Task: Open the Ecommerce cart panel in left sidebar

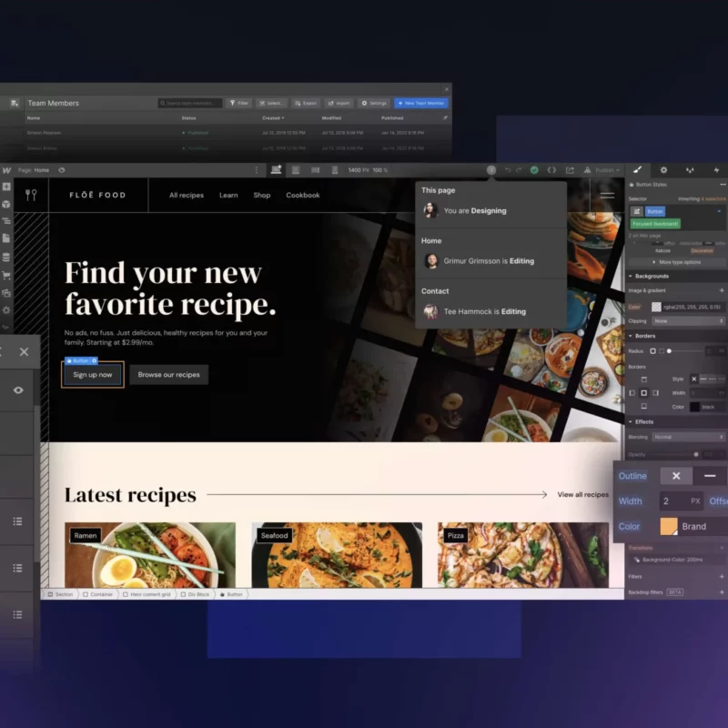Action: (6, 276)
